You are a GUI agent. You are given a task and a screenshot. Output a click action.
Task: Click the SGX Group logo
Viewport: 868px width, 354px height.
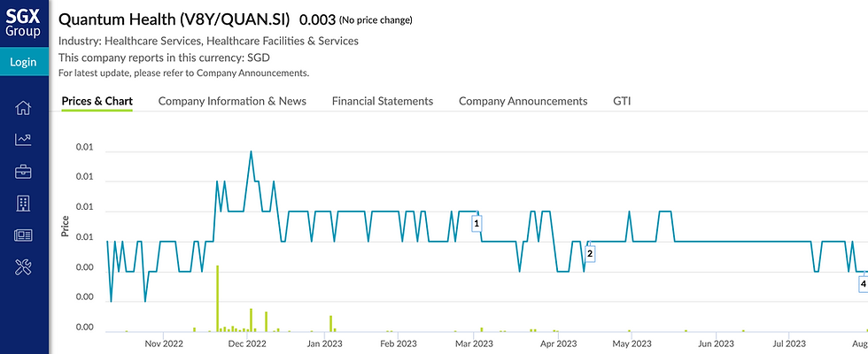click(23, 23)
